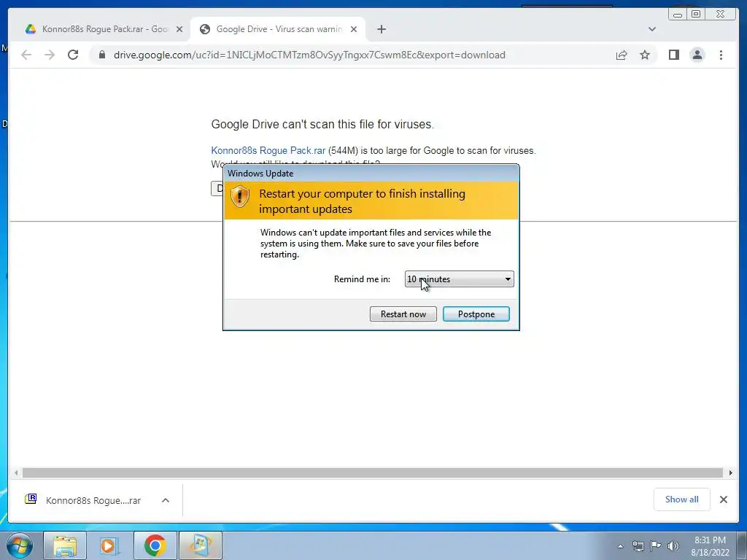Click the address bar URL
The image size is (747, 560).
[309, 55]
